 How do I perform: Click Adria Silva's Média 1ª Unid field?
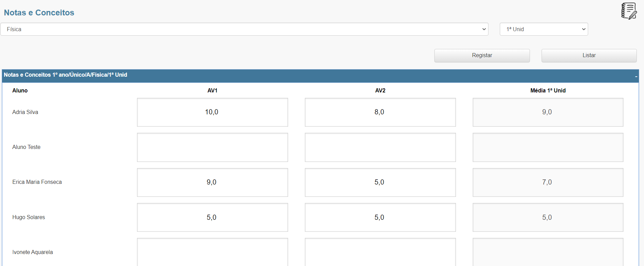tap(548, 112)
